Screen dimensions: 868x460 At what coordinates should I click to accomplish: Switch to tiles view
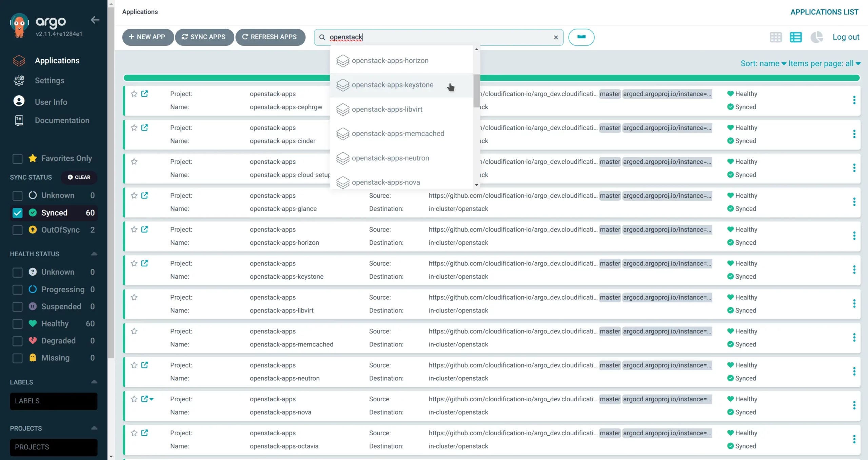pos(775,37)
